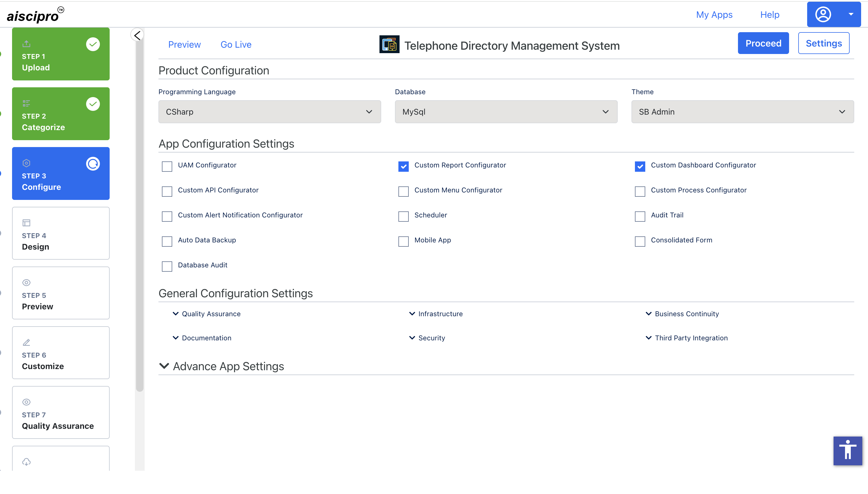The width and height of the screenshot is (868, 494).
Task: Click Step 3 in-progress spinner icon
Action: coord(93,164)
